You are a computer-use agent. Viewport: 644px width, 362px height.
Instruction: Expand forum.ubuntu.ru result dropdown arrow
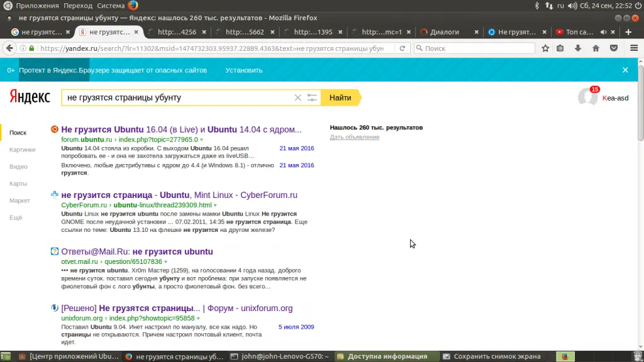pyautogui.click(x=201, y=140)
